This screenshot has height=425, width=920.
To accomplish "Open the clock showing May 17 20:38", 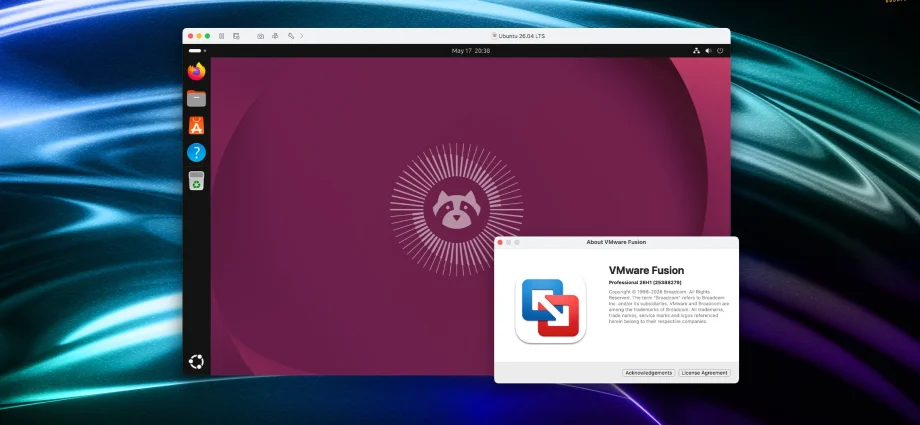I will click(x=471, y=50).
